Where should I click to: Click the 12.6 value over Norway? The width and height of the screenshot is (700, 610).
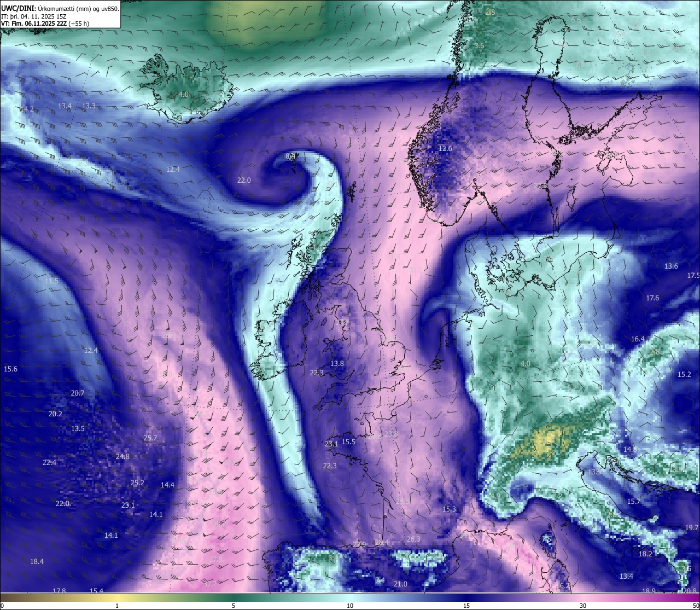pos(445,149)
